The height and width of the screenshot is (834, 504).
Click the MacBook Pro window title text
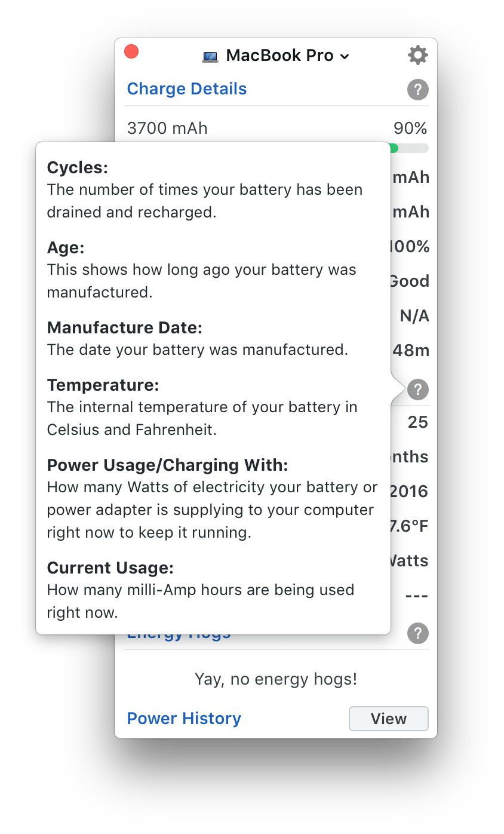(278, 56)
